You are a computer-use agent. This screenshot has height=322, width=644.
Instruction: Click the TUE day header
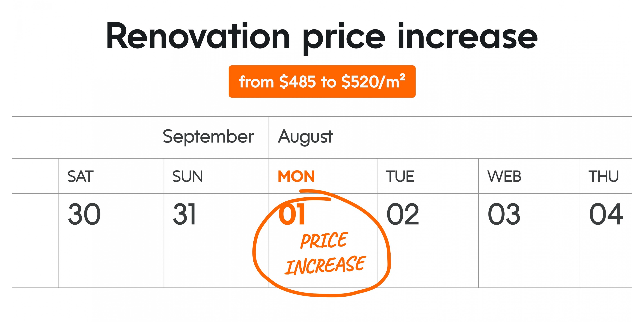[400, 176]
